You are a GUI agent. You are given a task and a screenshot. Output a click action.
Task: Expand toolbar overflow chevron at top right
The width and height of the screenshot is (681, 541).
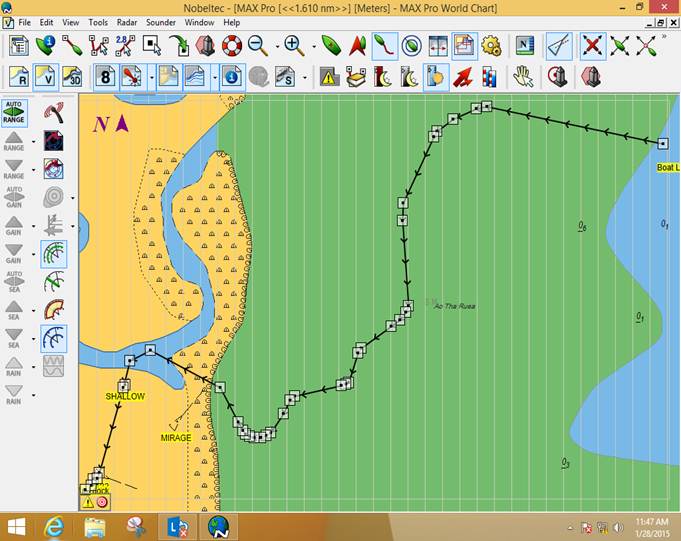point(663,38)
